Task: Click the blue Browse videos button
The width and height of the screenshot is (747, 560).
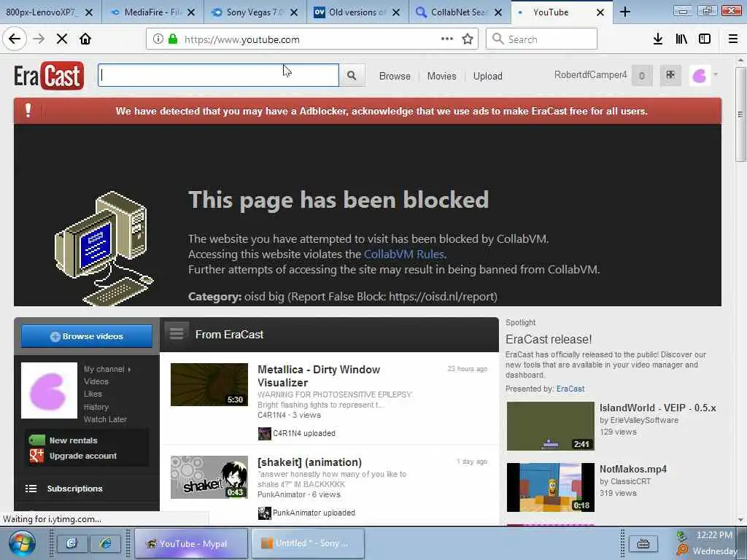Action: click(87, 336)
